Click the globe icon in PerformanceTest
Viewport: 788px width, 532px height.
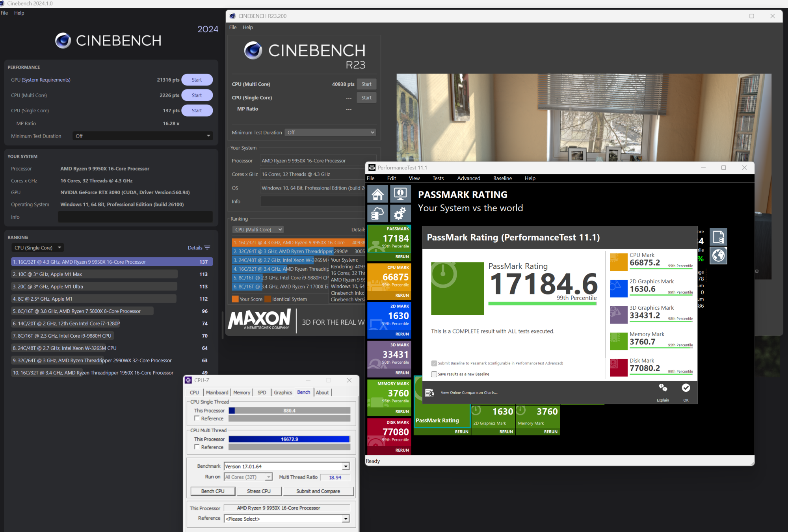pos(718,255)
